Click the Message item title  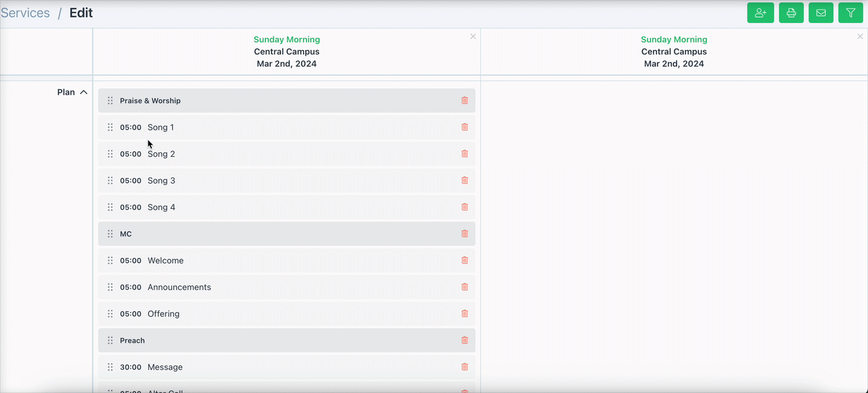[165, 367]
